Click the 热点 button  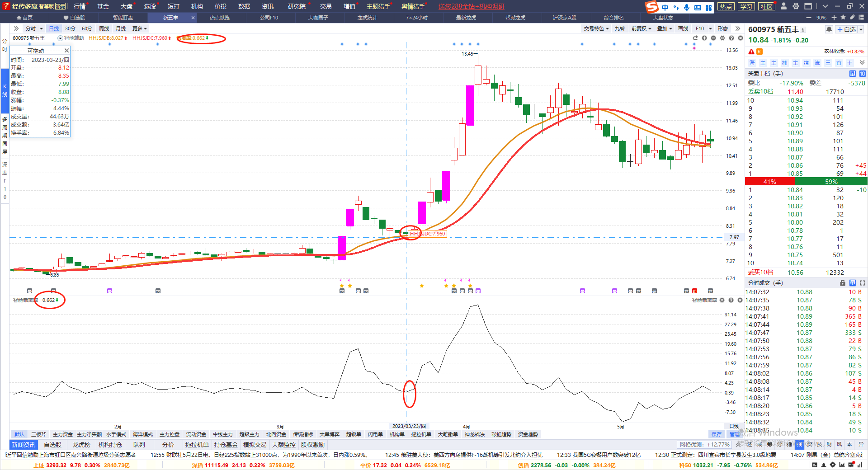[726, 6]
